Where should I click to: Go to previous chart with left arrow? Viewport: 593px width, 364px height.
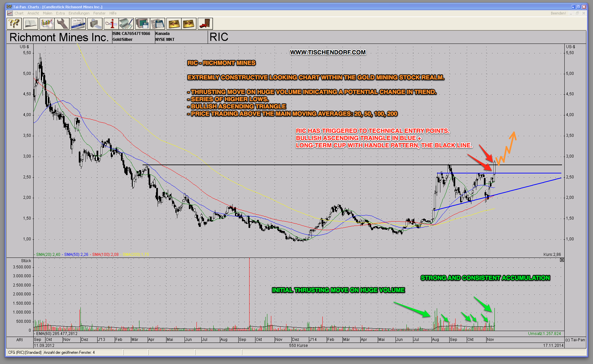pyautogui.click(x=174, y=24)
